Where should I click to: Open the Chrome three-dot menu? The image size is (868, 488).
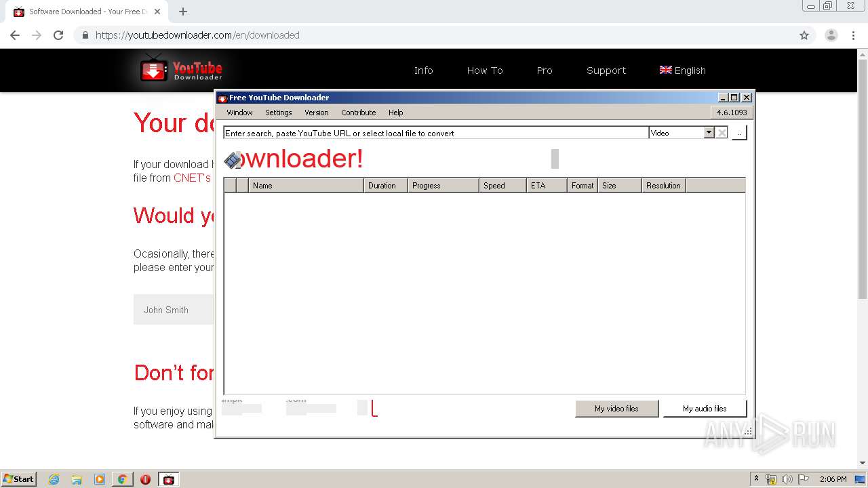click(x=853, y=35)
